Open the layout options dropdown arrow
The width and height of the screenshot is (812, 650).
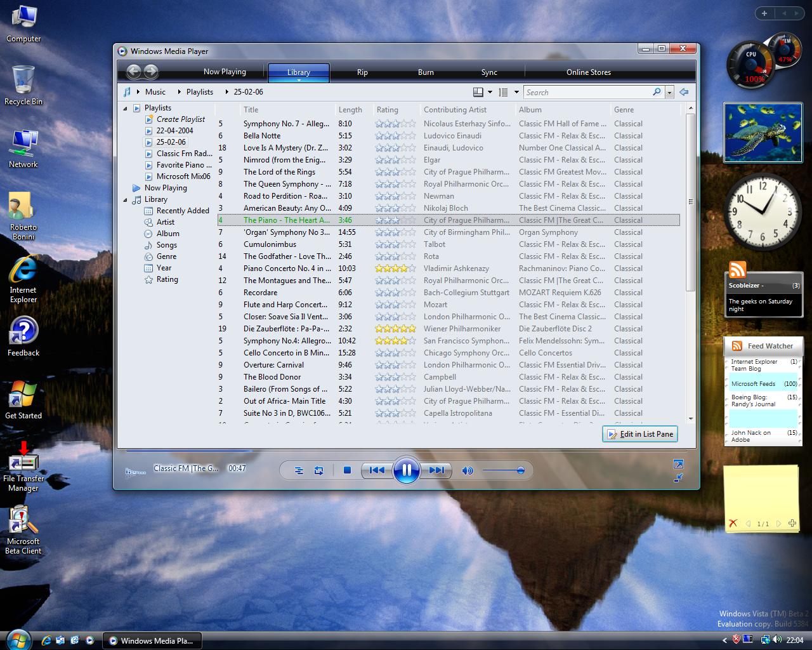click(490, 92)
